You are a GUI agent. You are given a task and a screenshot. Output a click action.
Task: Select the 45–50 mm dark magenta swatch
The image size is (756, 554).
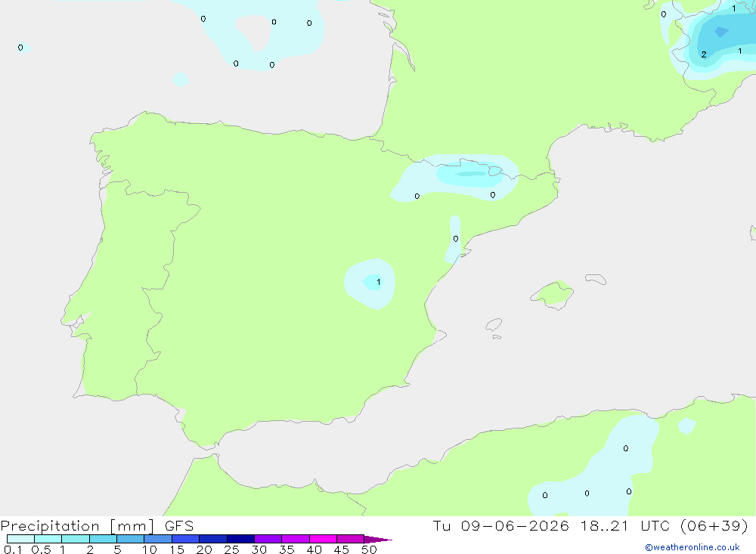pos(350,539)
